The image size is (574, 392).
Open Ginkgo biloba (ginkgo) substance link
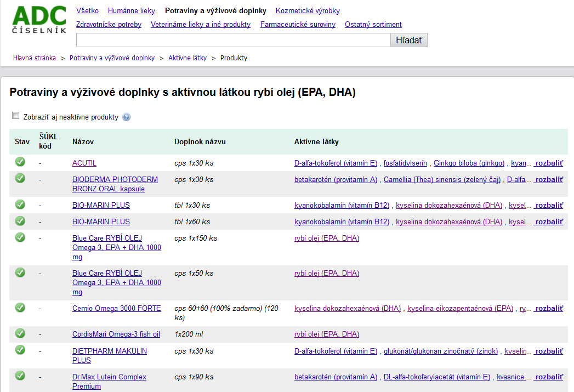[x=469, y=163]
